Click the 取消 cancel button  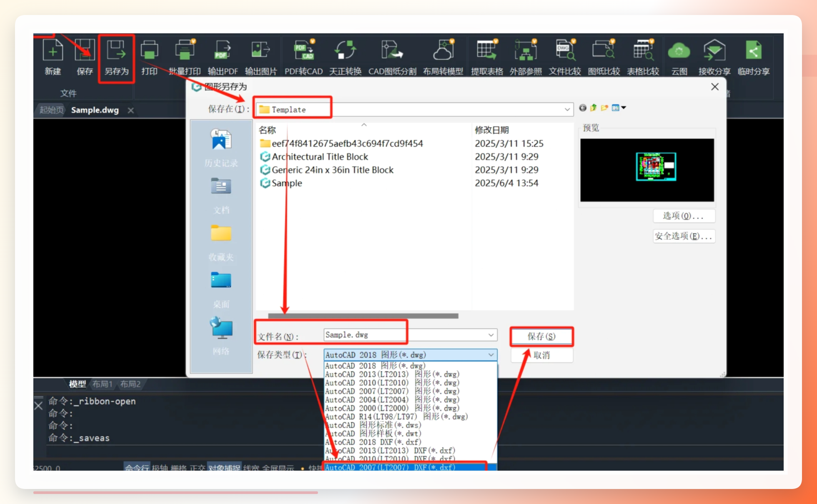point(541,355)
